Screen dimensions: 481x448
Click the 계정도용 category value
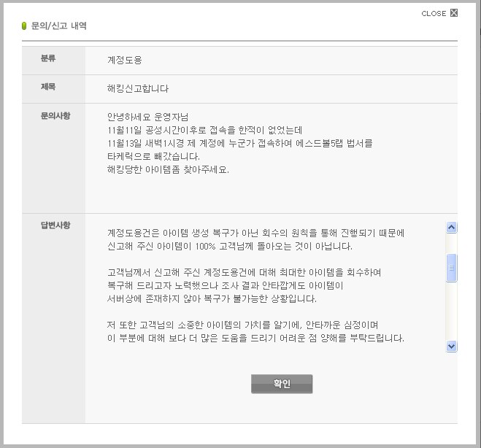[x=124, y=60]
